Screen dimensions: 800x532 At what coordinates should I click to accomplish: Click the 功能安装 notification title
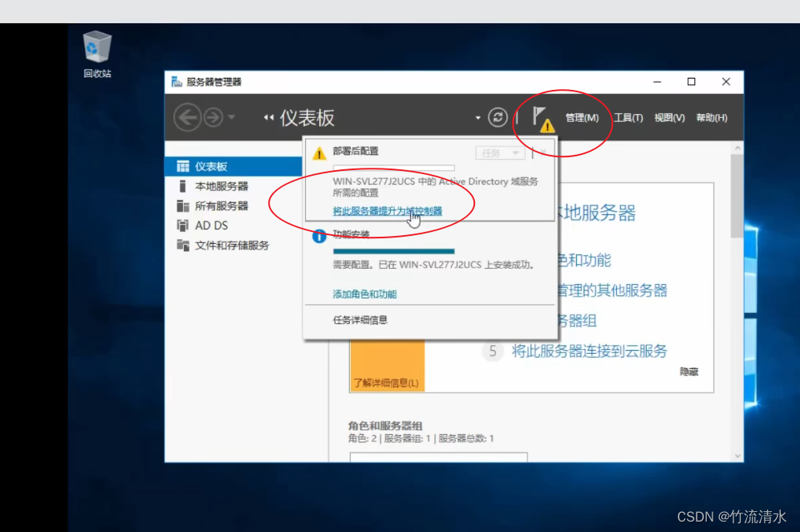351,234
